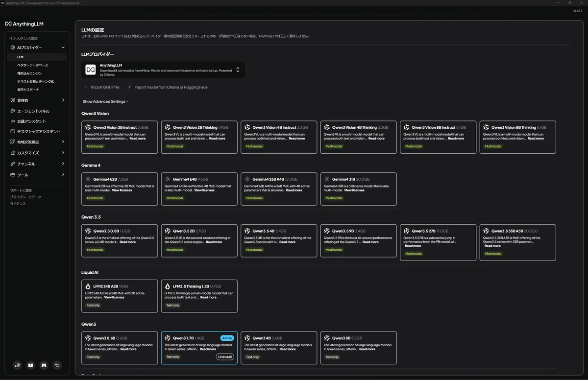Click the LFM2 24B A2B droplet icon
This screenshot has width=588, height=380.
point(88,286)
